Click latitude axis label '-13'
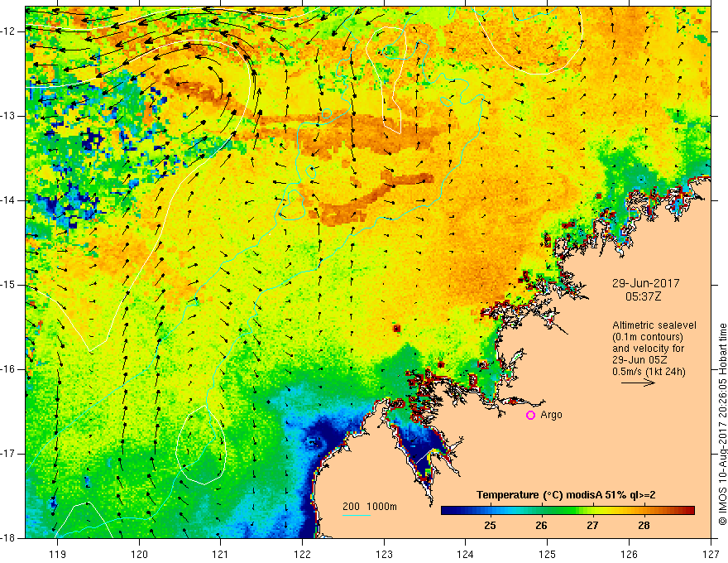The width and height of the screenshot is (728, 563). 9,116
